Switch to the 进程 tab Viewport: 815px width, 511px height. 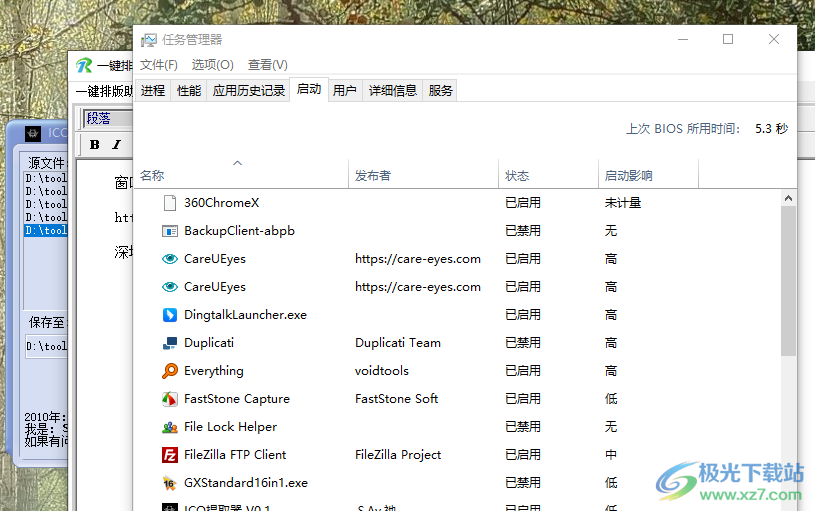pyautogui.click(x=153, y=90)
